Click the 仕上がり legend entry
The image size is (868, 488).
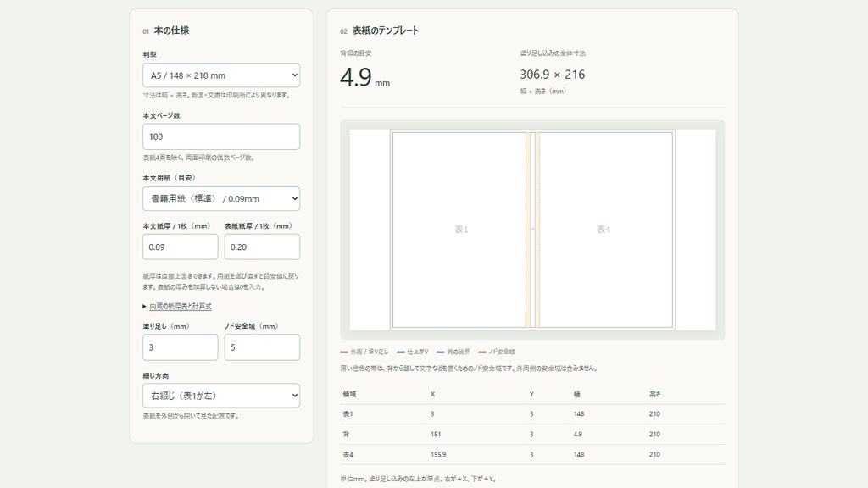coord(413,352)
